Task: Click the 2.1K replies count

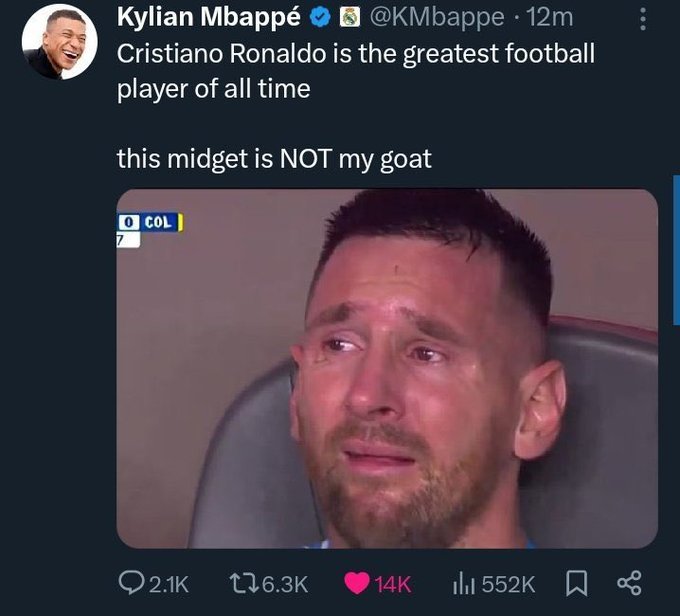Action: tap(167, 583)
